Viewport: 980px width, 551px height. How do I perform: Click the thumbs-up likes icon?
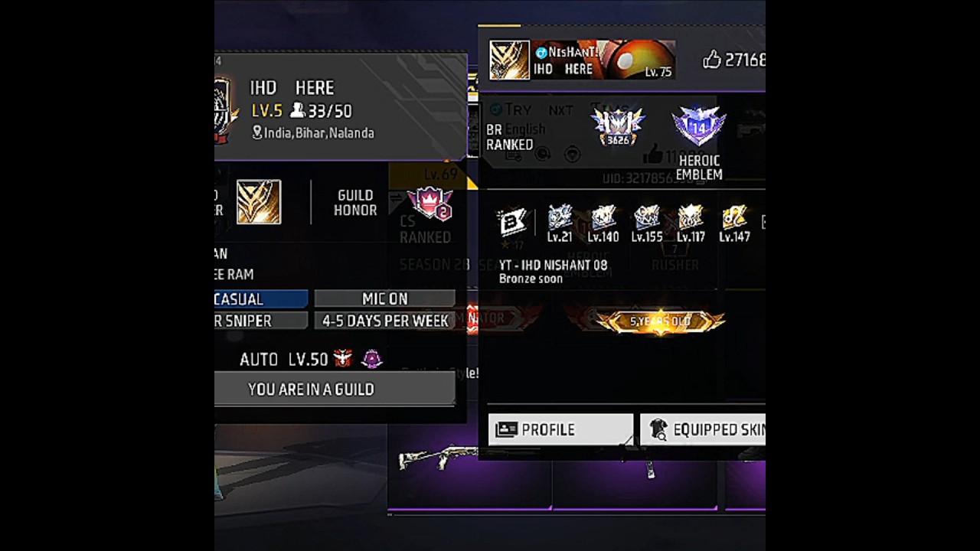coord(712,60)
